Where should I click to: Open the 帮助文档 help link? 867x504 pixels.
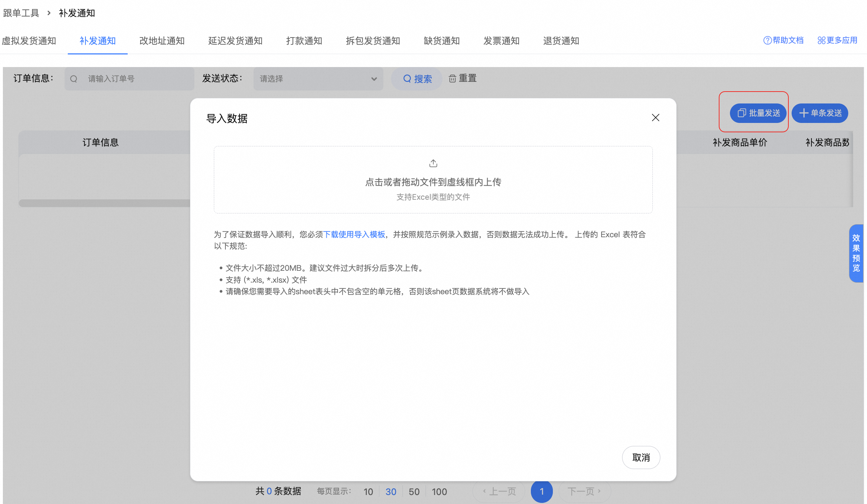coord(783,40)
